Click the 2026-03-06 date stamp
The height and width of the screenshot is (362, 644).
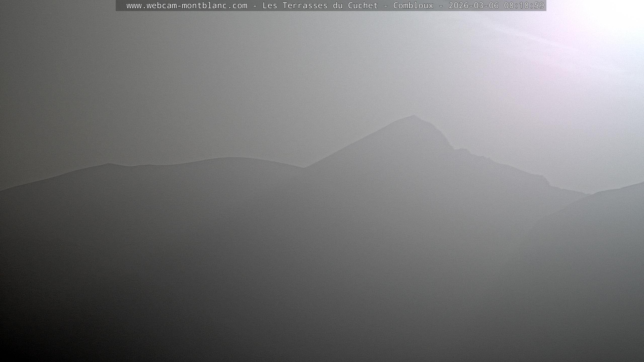click(x=473, y=6)
